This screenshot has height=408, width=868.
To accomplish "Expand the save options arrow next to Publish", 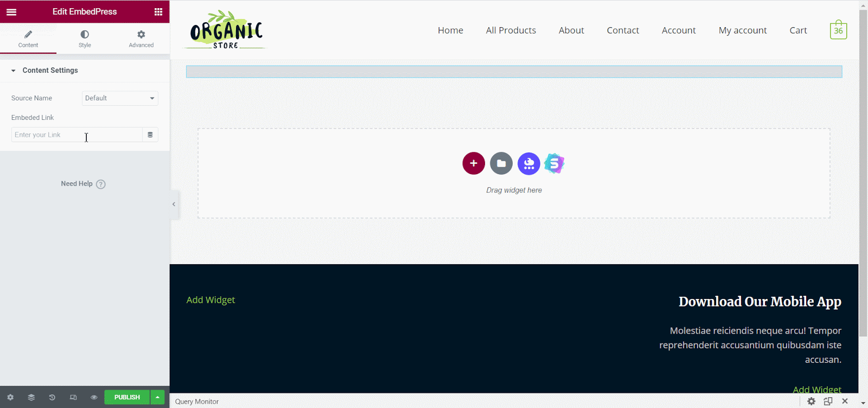I will [x=157, y=397].
